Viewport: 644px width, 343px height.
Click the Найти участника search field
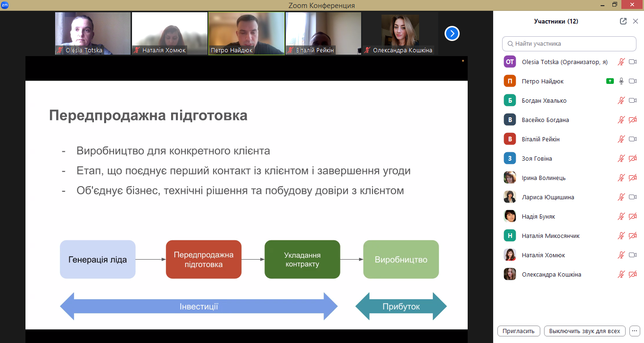coord(569,43)
